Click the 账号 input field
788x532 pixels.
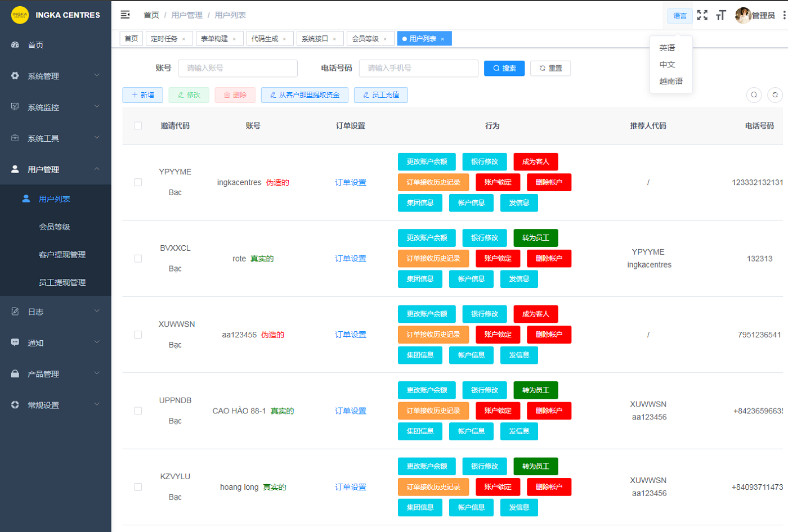[x=238, y=68]
